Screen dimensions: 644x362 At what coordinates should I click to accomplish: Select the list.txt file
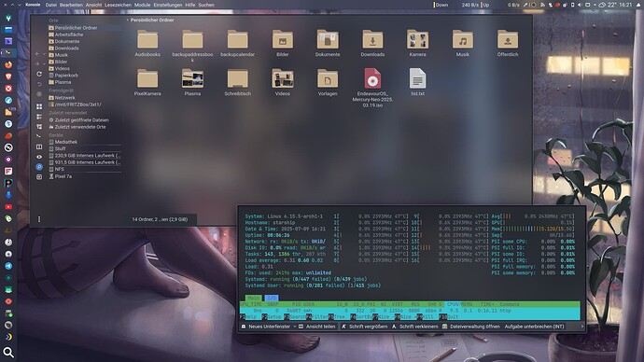coord(417,82)
